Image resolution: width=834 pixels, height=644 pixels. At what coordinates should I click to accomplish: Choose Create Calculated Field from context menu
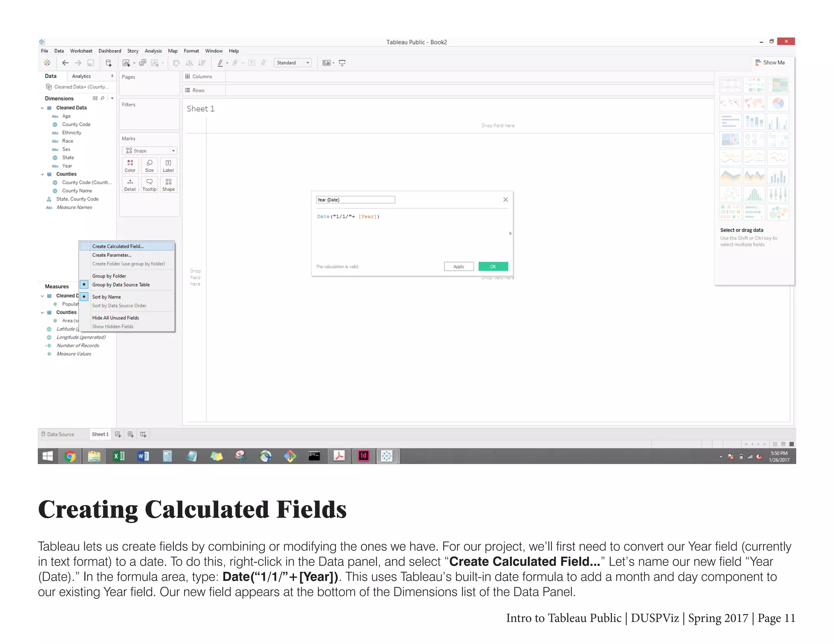(x=126, y=246)
